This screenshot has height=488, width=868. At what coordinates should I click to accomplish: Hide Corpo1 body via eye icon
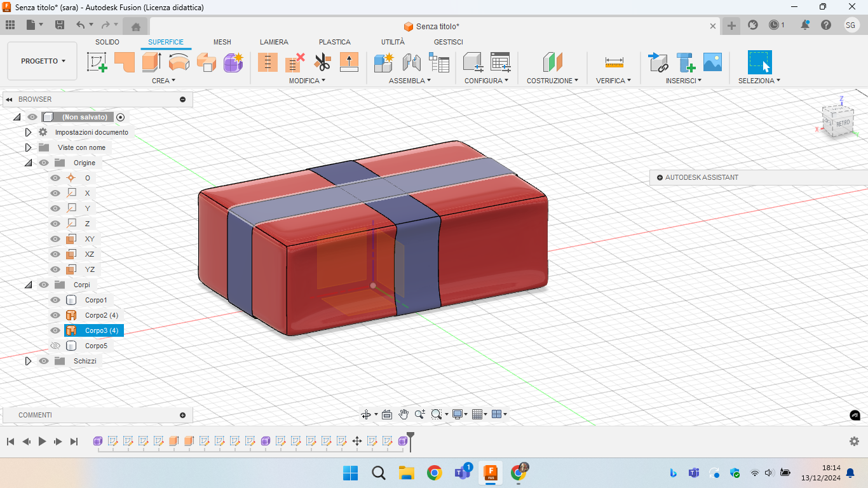[55, 300]
